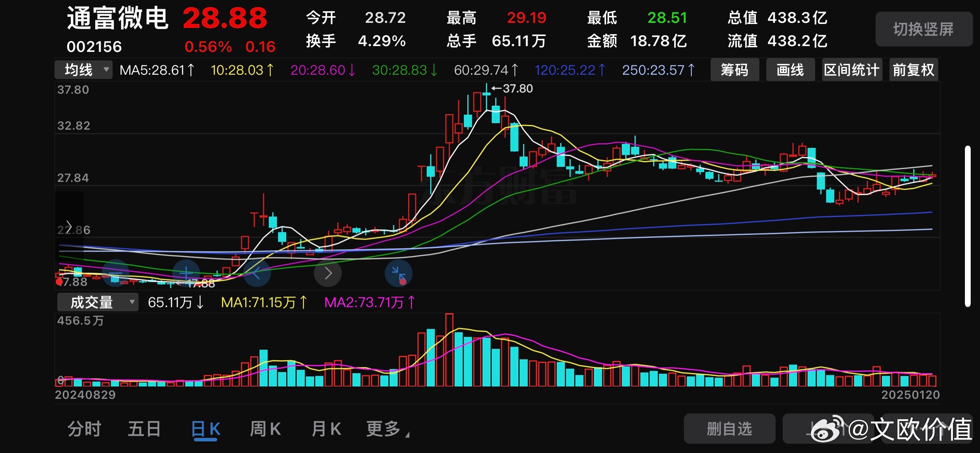This screenshot has width=980, height=453.
Task: Click the 流值 value 438.2亿
Action: 797,41
